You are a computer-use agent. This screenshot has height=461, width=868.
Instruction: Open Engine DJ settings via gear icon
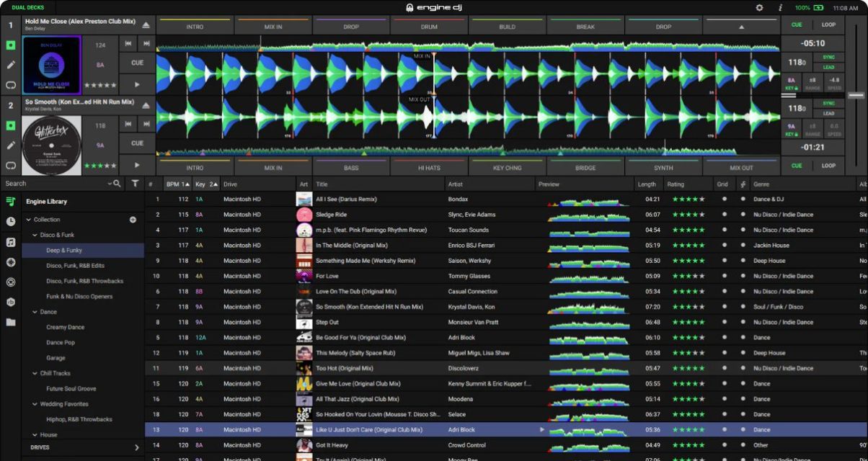[759, 7]
